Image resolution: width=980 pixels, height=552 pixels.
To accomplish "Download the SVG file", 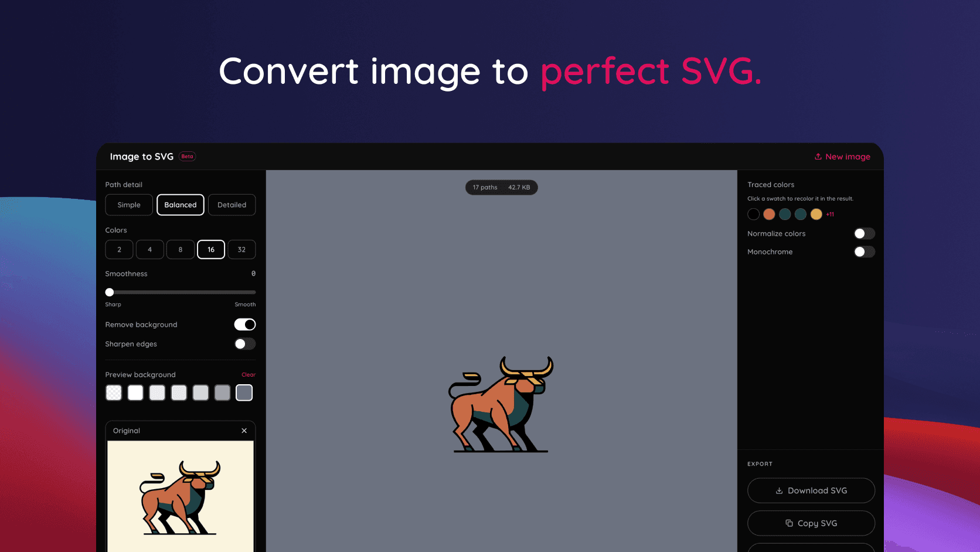I will [x=811, y=490].
